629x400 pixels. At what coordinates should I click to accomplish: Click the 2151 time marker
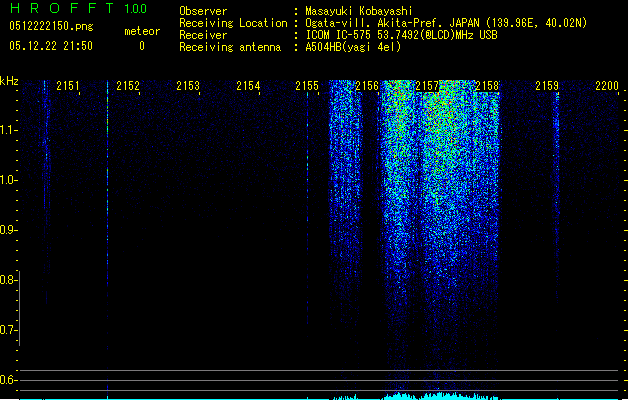pyautogui.click(x=68, y=86)
